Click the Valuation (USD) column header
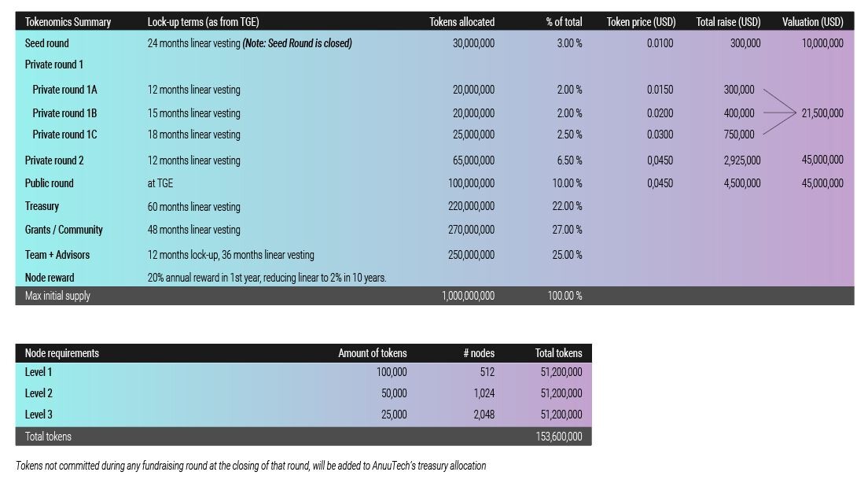Image resolution: width=868 pixels, height=494 pixels. tap(813, 22)
